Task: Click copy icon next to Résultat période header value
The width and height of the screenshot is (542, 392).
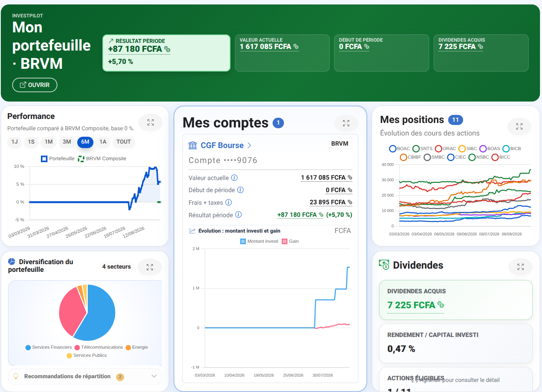Action: click(x=167, y=49)
